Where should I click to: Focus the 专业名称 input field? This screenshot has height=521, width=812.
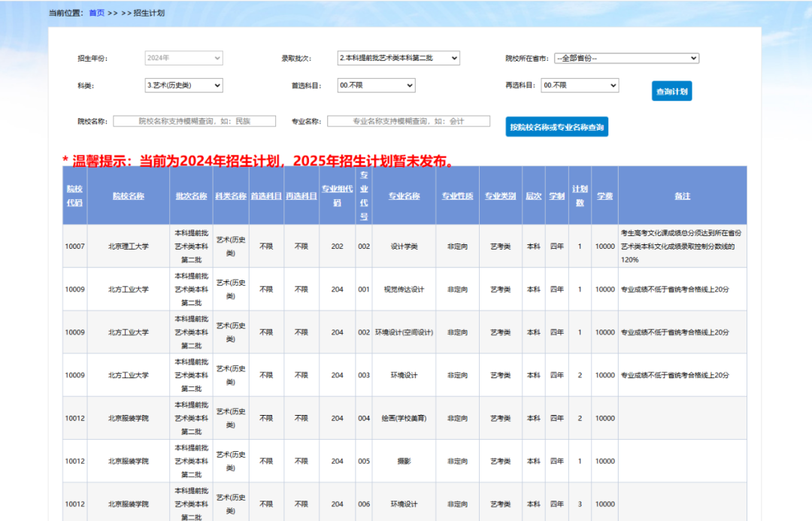point(408,121)
